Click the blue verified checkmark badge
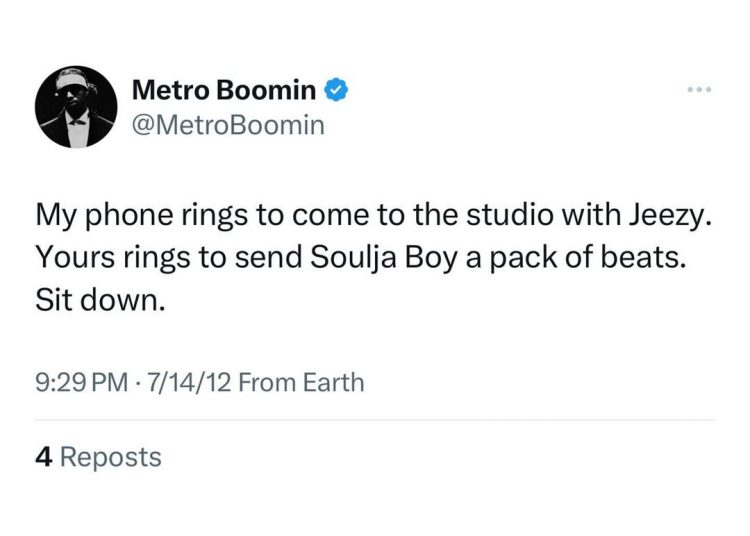The height and width of the screenshot is (536, 750). pyautogui.click(x=338, y=91)
